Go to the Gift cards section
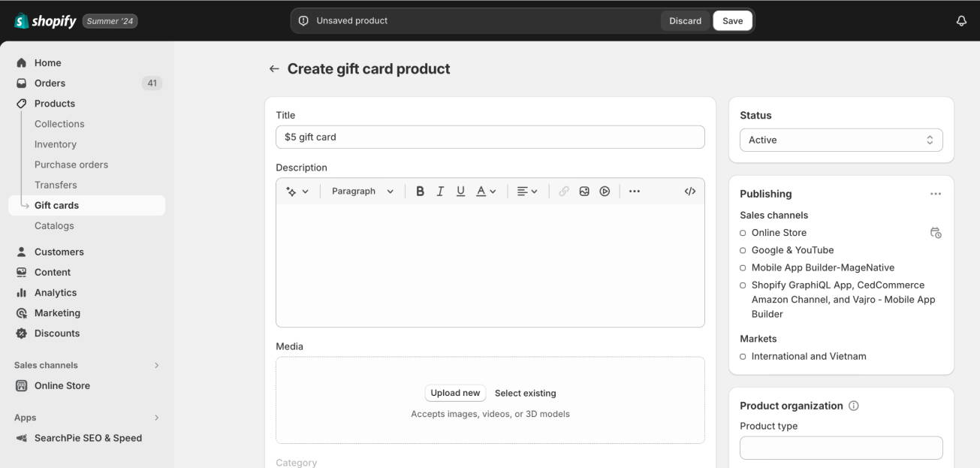Viewport: 980px width, 468px height. coord(57,204)
